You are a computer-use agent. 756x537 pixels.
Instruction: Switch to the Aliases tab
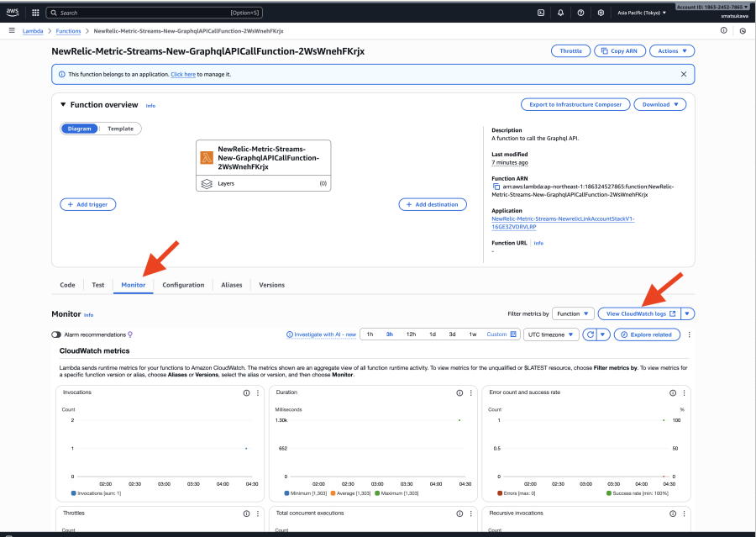point(232,285)
